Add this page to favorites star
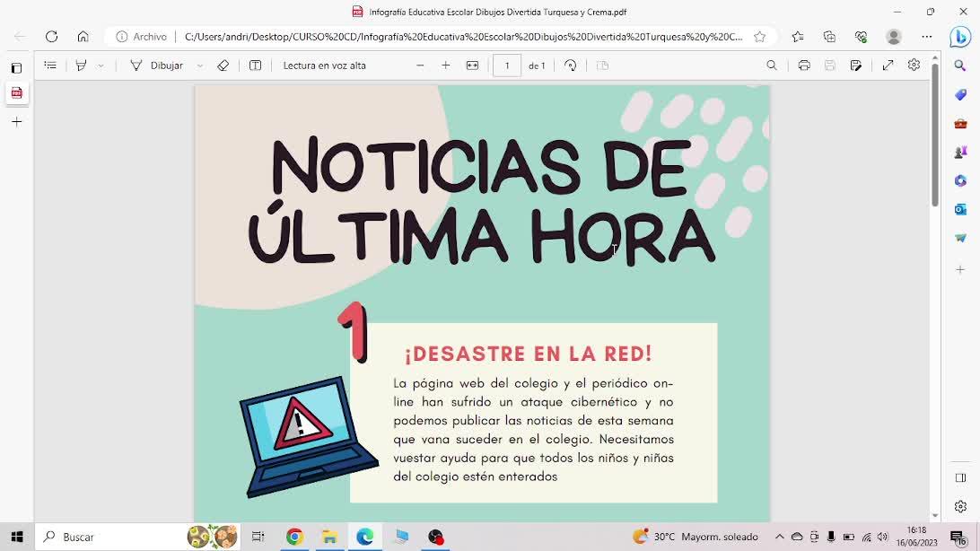 [759, 36]
